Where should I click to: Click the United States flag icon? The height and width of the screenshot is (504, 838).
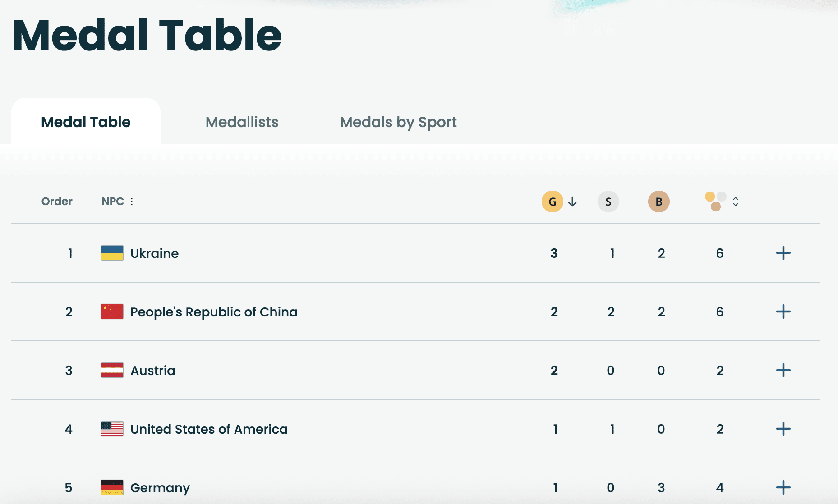[x=112, y=429]
